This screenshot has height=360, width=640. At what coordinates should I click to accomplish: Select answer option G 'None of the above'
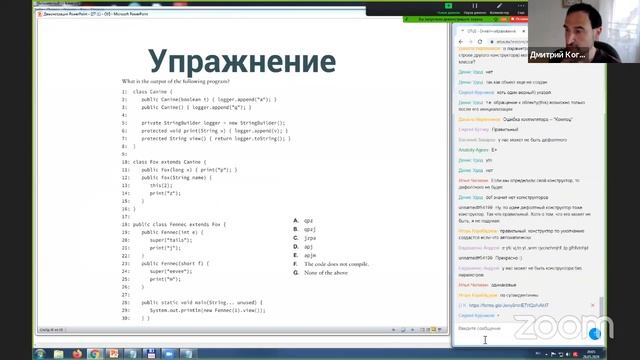click(321, 273)
